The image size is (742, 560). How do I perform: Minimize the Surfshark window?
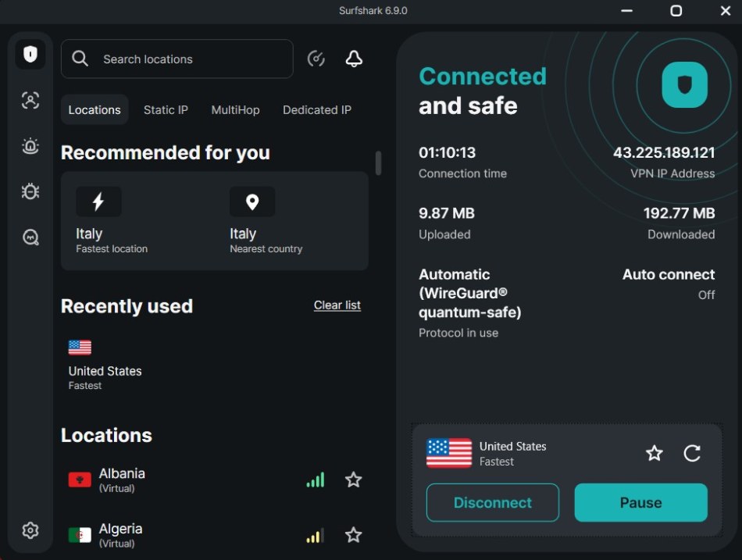pos(626,10)
